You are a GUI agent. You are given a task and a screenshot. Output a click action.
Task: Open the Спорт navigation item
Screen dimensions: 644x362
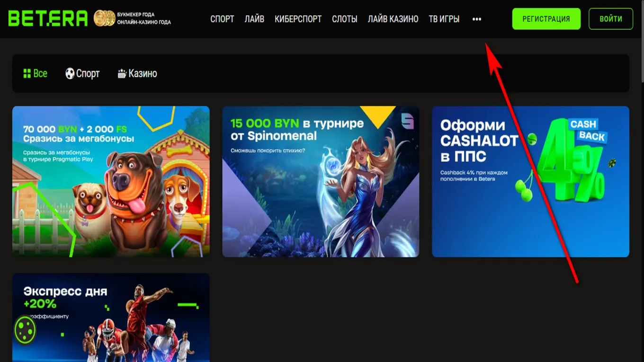tap(222, 19)
